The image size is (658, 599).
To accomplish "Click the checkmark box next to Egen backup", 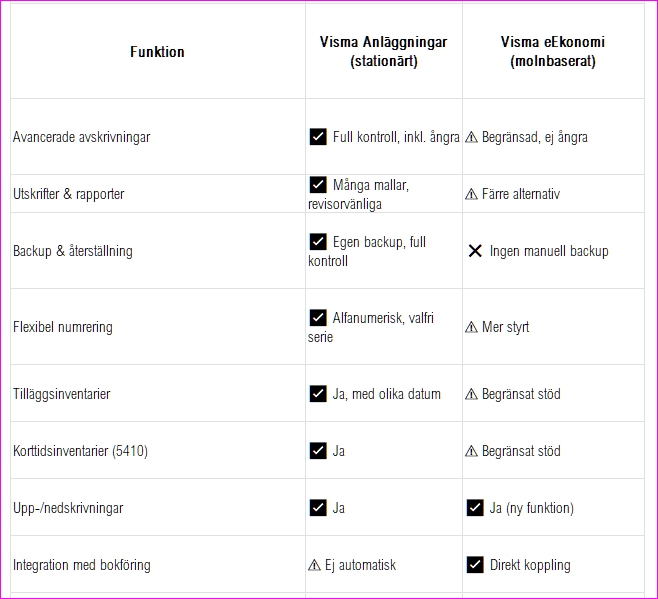I will pos(318,242).
